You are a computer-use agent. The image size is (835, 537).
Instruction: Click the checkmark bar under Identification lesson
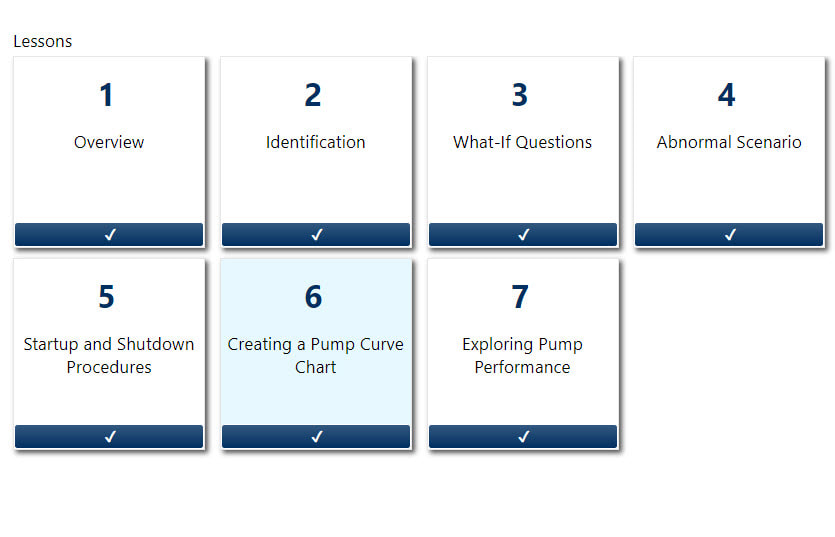316,234
